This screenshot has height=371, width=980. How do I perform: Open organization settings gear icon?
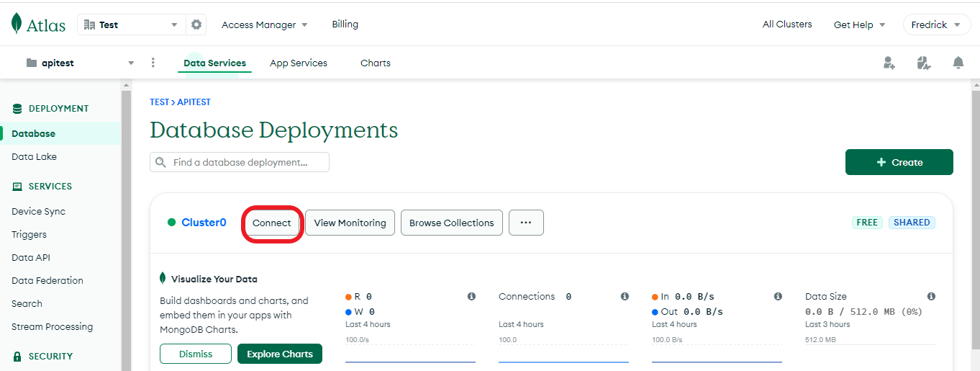196,24
